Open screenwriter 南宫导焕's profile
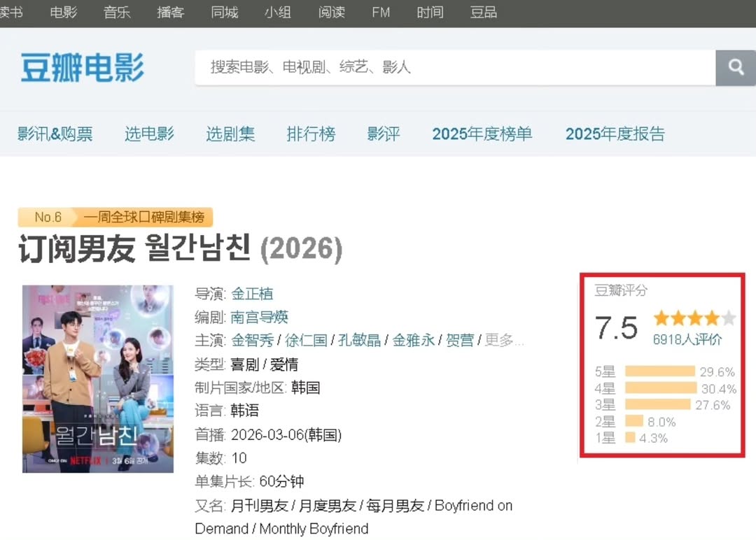 260,317
